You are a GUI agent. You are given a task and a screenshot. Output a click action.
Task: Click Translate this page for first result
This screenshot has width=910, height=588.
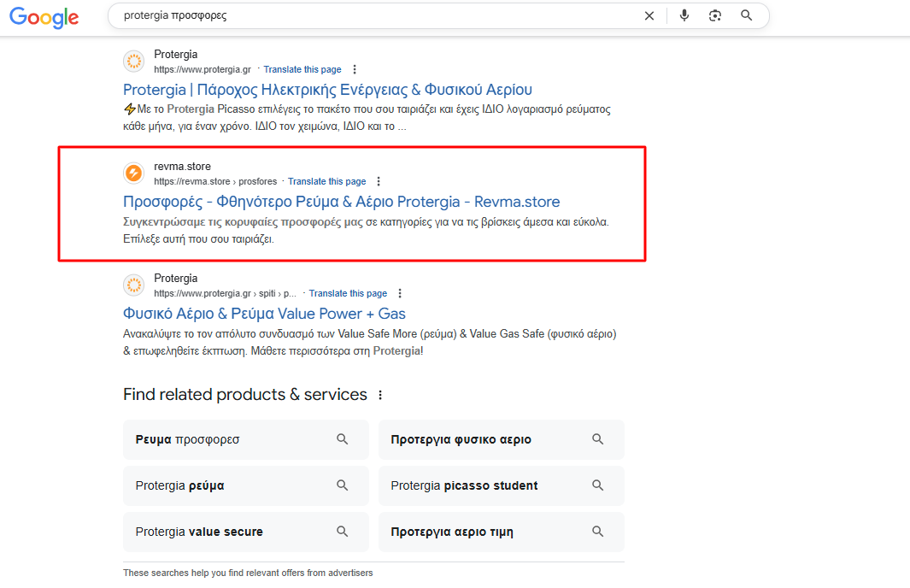302,70
